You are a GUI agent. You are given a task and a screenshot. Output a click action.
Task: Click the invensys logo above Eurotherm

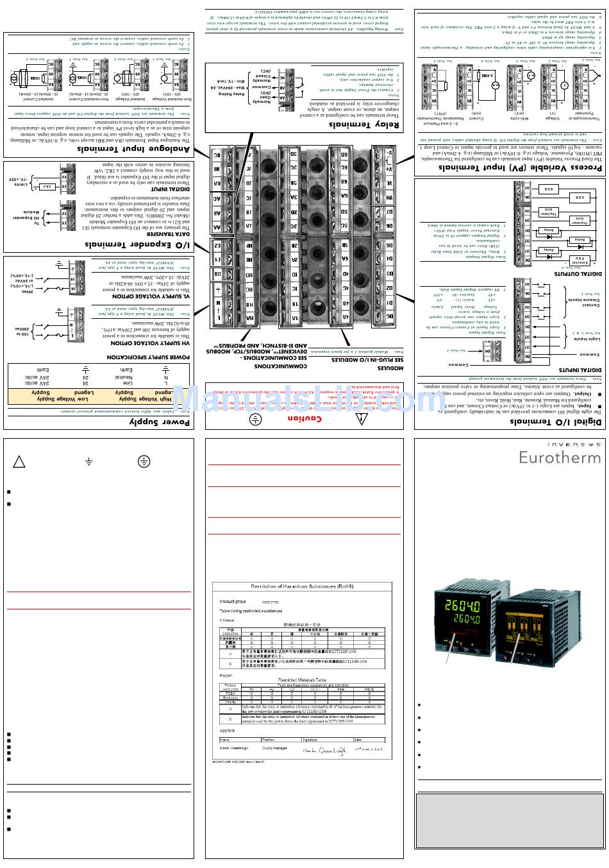pyautogui.click(x=574, y=444)
